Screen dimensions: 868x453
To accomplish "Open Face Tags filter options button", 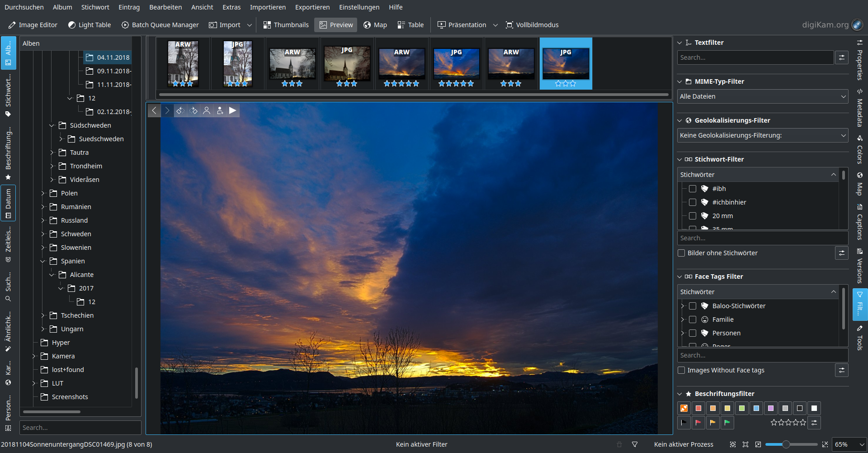I will pos(842,370).
